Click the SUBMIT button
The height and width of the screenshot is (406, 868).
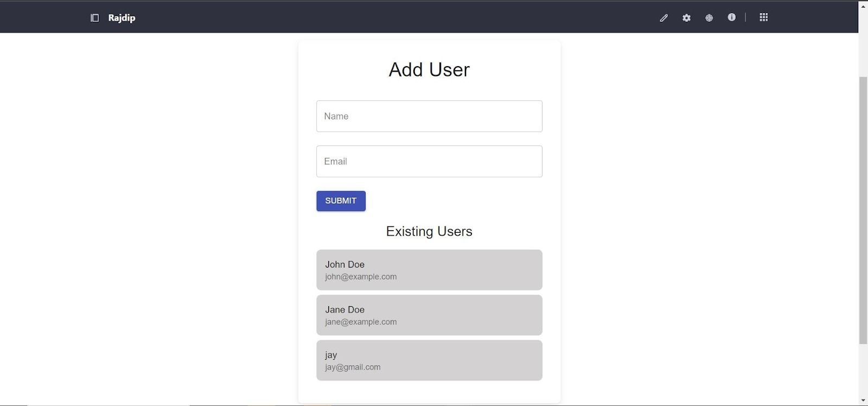tap(341, 201)
